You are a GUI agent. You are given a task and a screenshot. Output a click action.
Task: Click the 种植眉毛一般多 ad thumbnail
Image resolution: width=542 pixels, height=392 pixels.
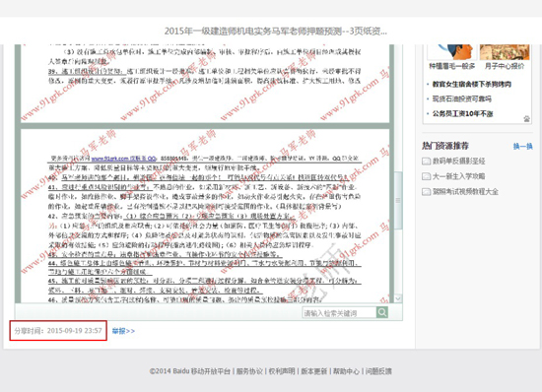(x=452, y=52)
